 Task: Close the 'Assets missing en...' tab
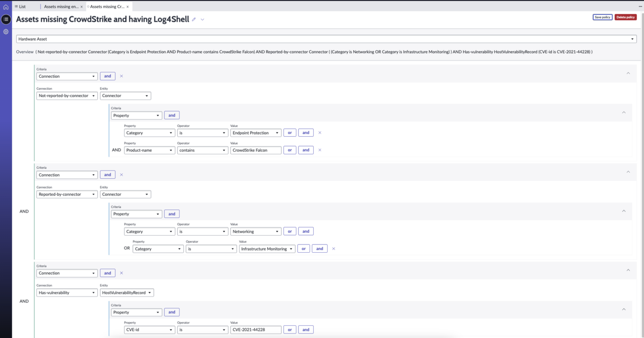tap(82, 7)
